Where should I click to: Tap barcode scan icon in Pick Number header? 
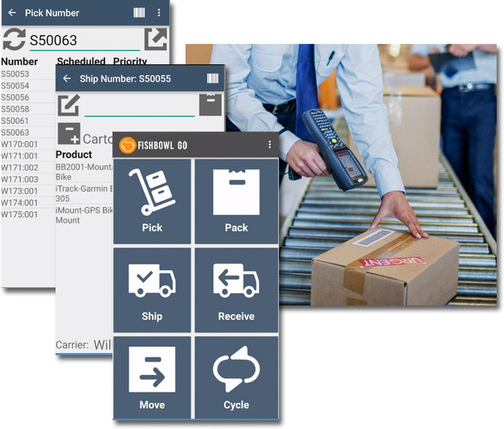[x=139, y=12]
